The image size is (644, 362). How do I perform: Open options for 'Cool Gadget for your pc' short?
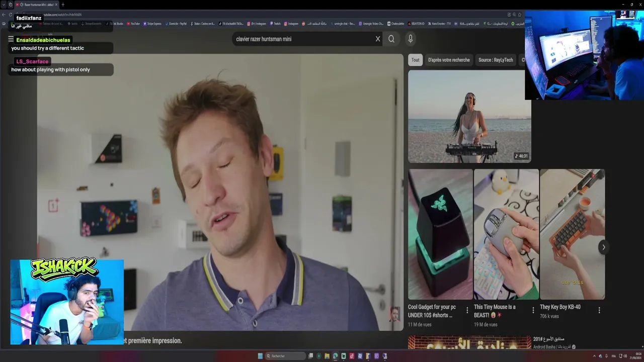coord(467,310)
